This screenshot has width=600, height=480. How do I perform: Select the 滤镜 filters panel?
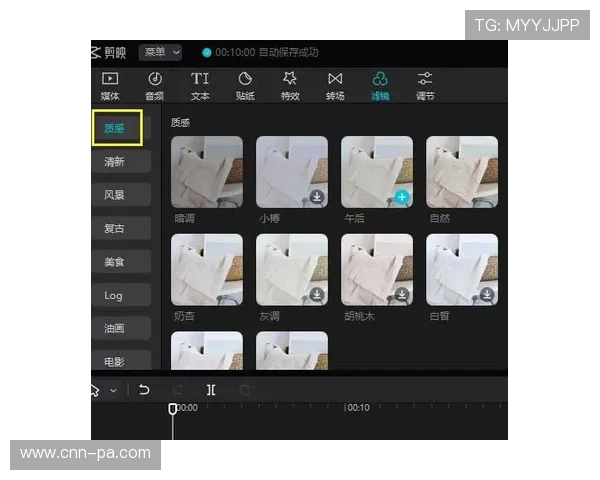pyautogui.click(x=380, y=86)
